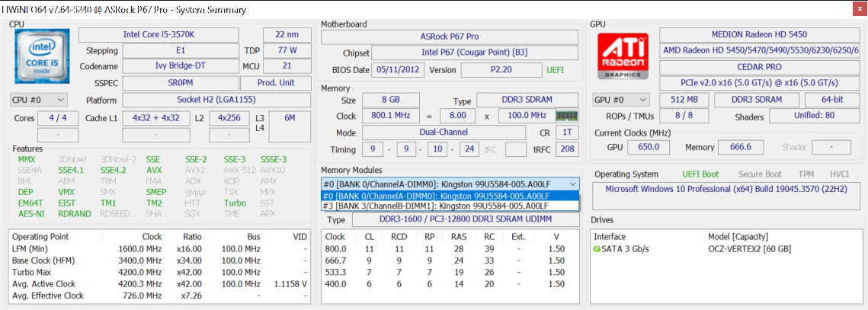The height and width of the screenshot is (310, 868).
Task: Click the RDRAND feature label
Action: (x=74, y=214)
